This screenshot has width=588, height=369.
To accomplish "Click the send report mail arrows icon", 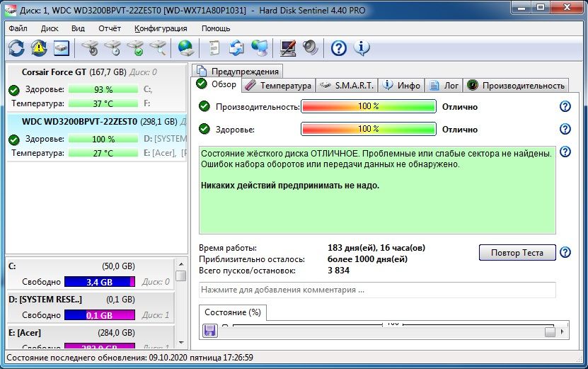I will [236, 48].
